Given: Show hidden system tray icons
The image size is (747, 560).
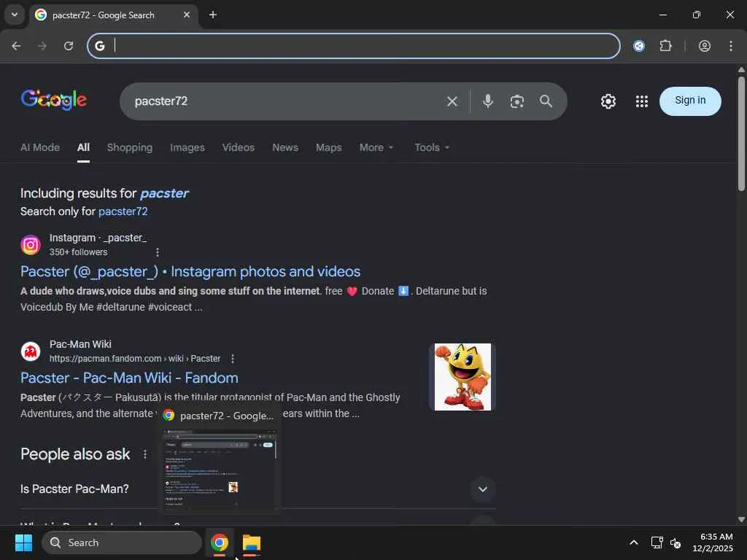Looking at the screenshot, I should [x=634, y=542].
